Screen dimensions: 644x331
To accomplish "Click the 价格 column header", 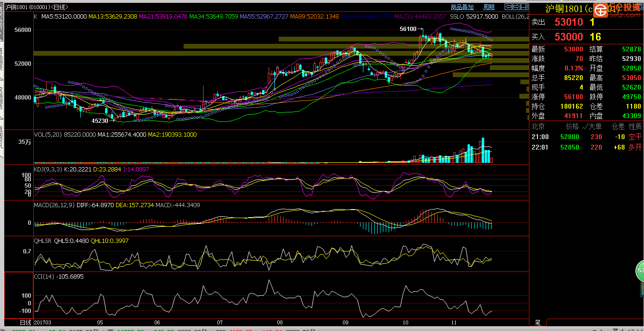I will [572, 127].
